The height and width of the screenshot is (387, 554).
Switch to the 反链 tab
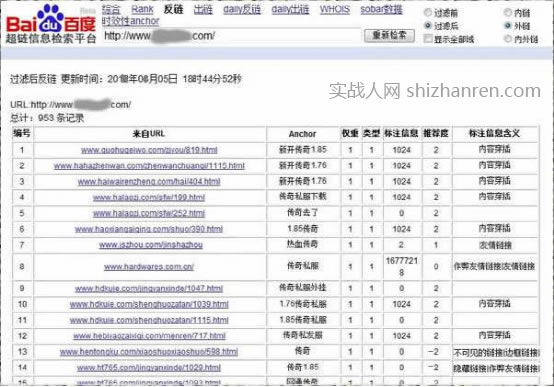click(173, 10)
